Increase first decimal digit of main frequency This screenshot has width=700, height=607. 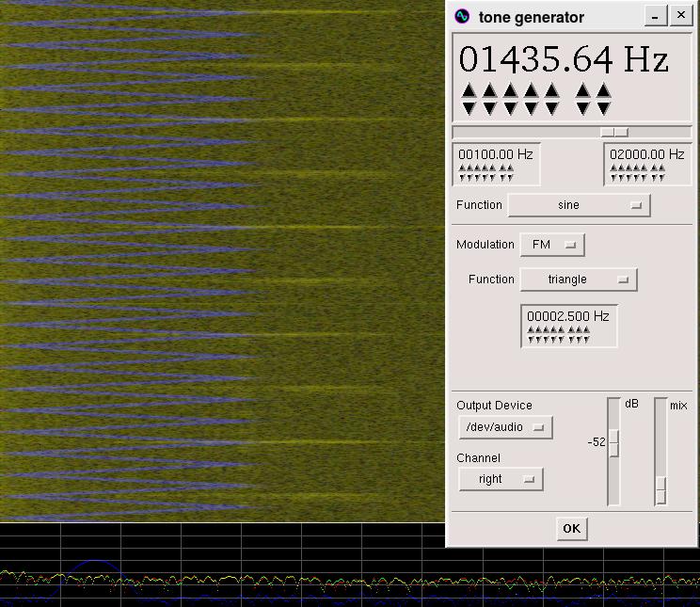(x=583, y=91)
